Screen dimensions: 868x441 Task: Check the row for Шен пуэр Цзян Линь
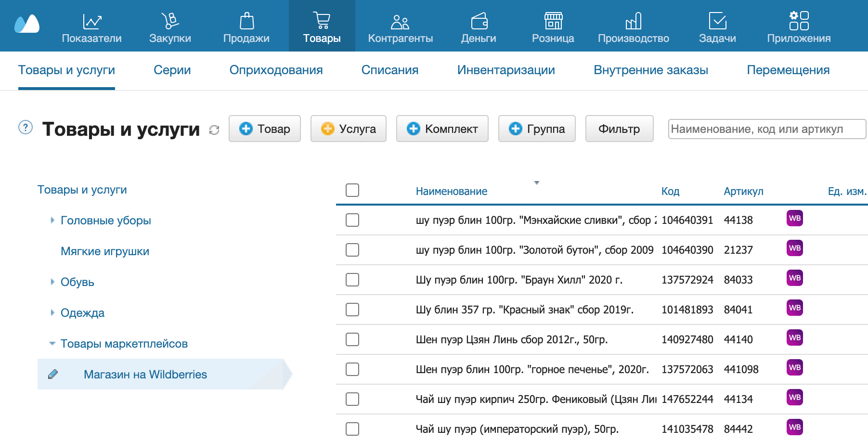point(352,339)
